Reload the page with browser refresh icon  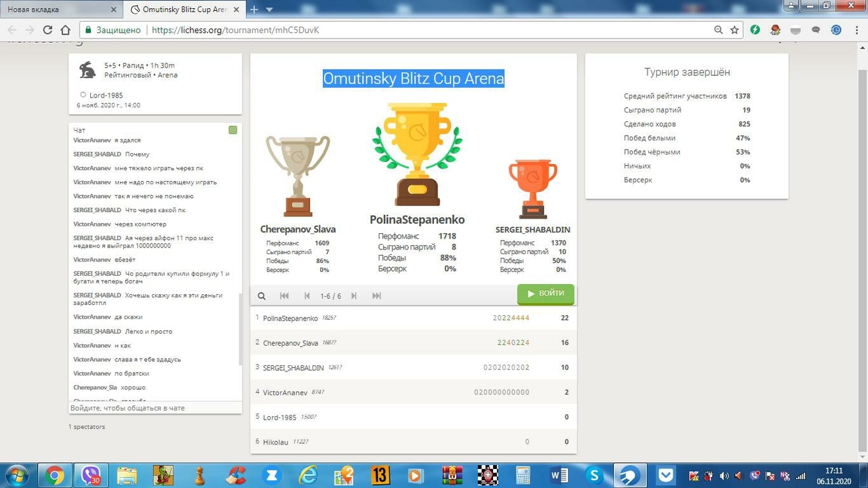point(47,30)
